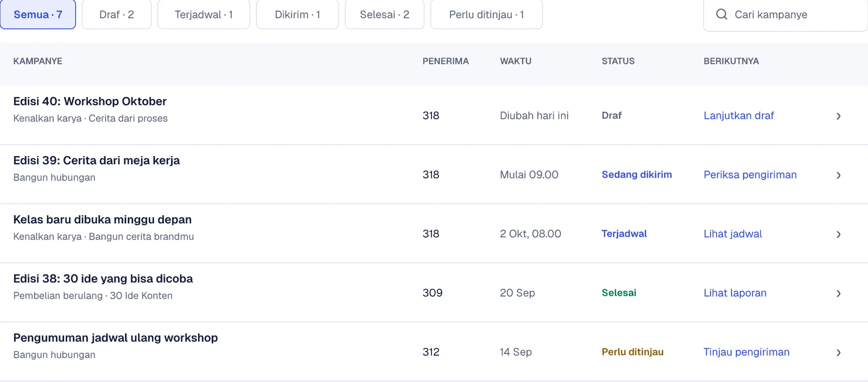
Task: Click the Sedang dikirim status
Action: point(637,174)
